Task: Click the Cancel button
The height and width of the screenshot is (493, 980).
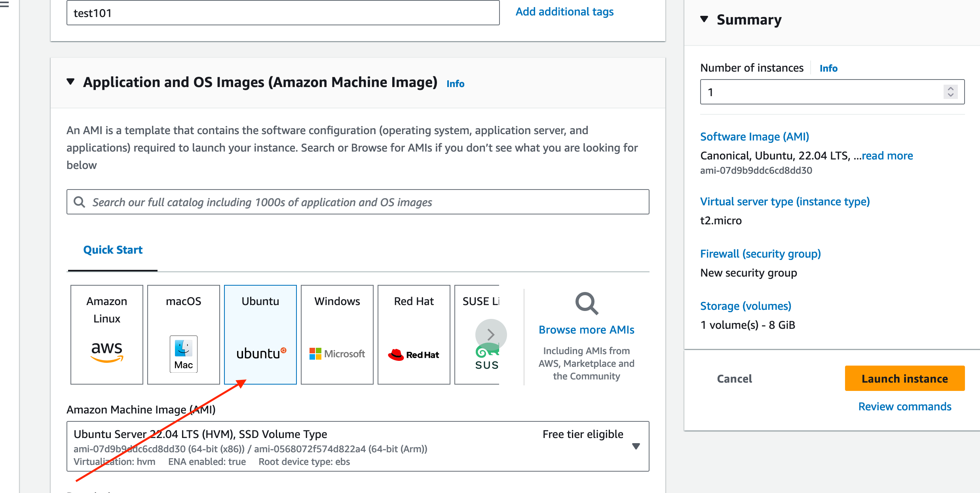Action: click(x=734, y=379)
